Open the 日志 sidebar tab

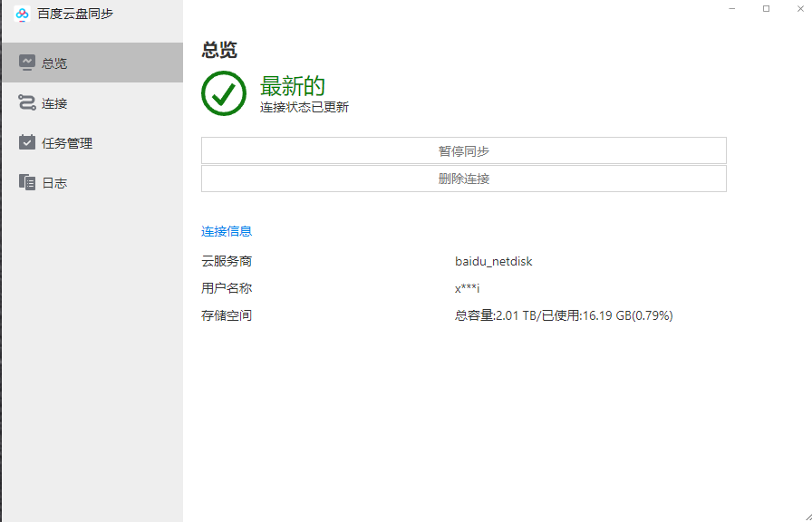92,182
